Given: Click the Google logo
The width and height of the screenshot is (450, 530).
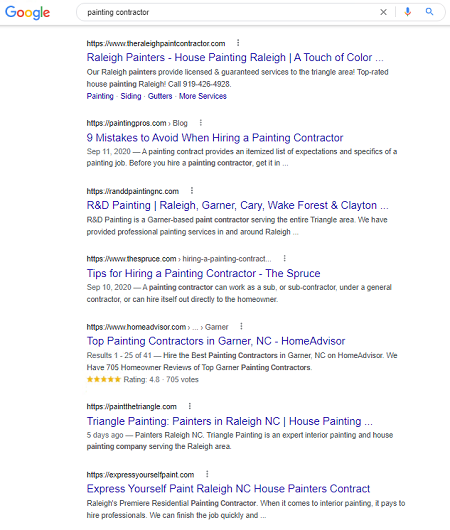Looking at the screenshot, I should click(27, 13).
